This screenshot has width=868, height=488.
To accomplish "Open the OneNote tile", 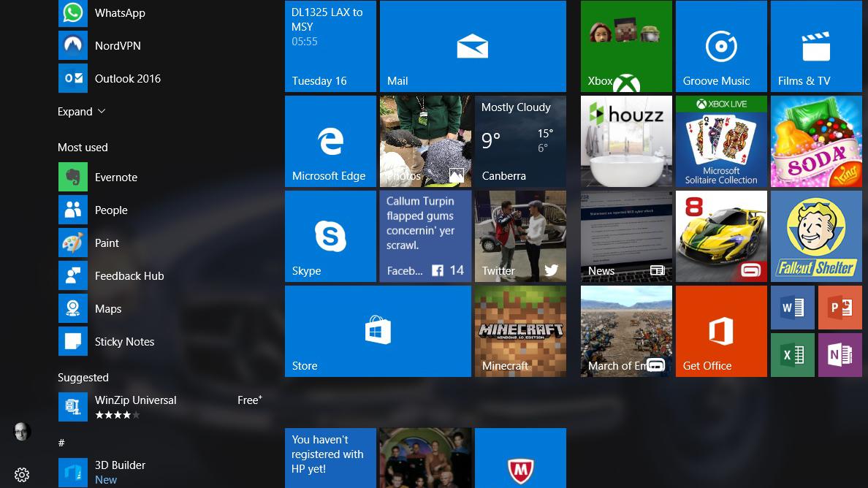I will pyautogui.click(x=840, y=355).
